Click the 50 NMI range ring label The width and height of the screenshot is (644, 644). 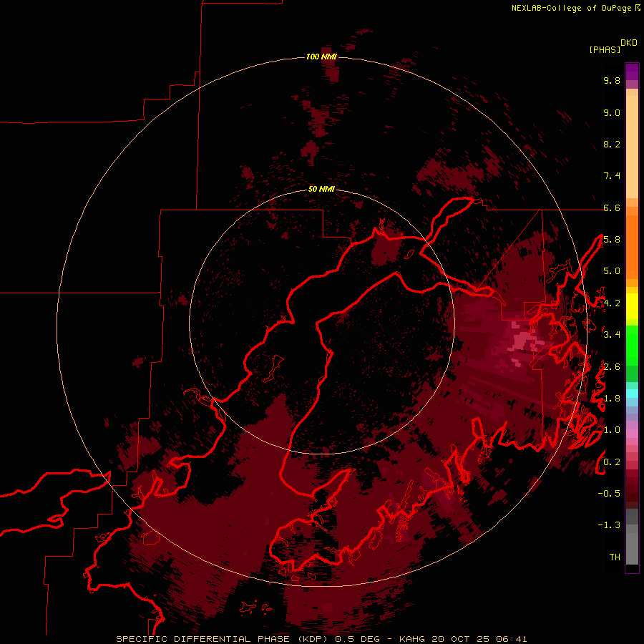321,189
